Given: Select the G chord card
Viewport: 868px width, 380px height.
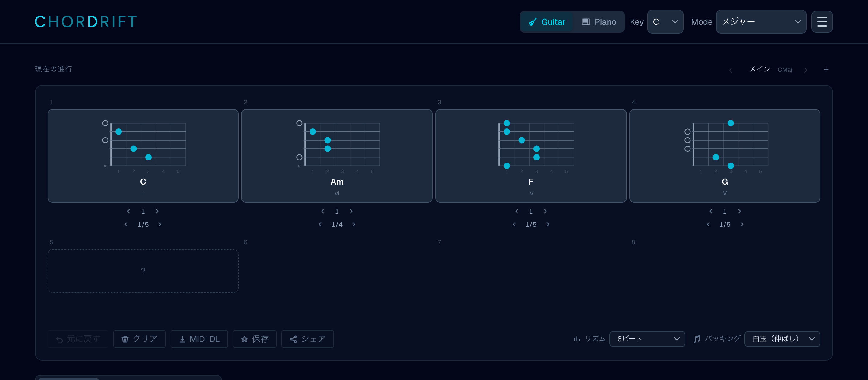Looking at the screenshot, I should pos(725,156).
